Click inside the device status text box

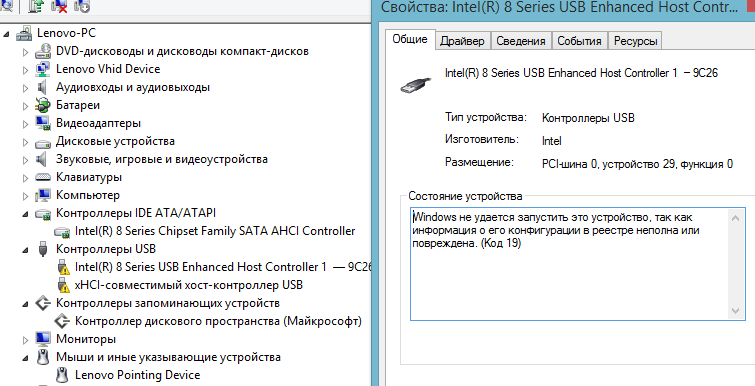point(568,264)
